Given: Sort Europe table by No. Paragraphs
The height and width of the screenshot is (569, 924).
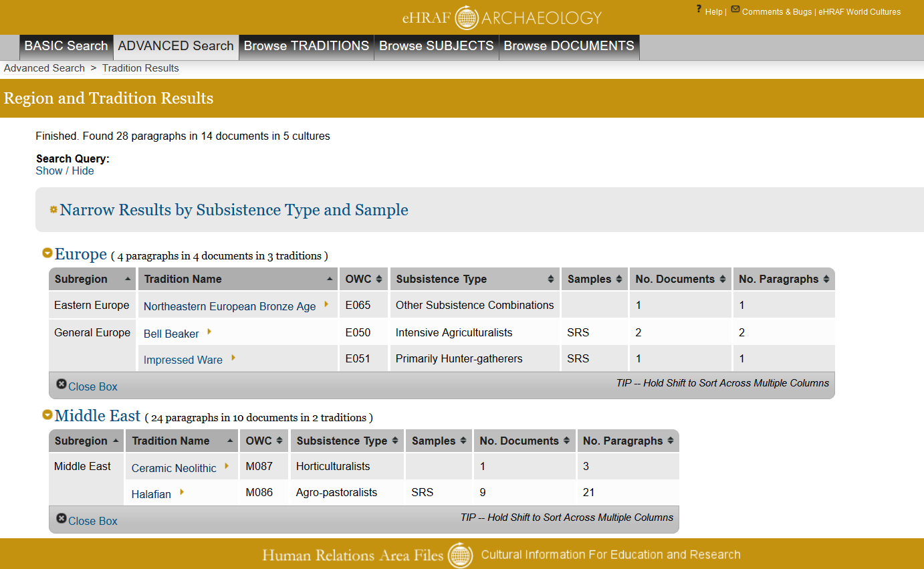Looking at the screenshot, I should coord(784,279).
